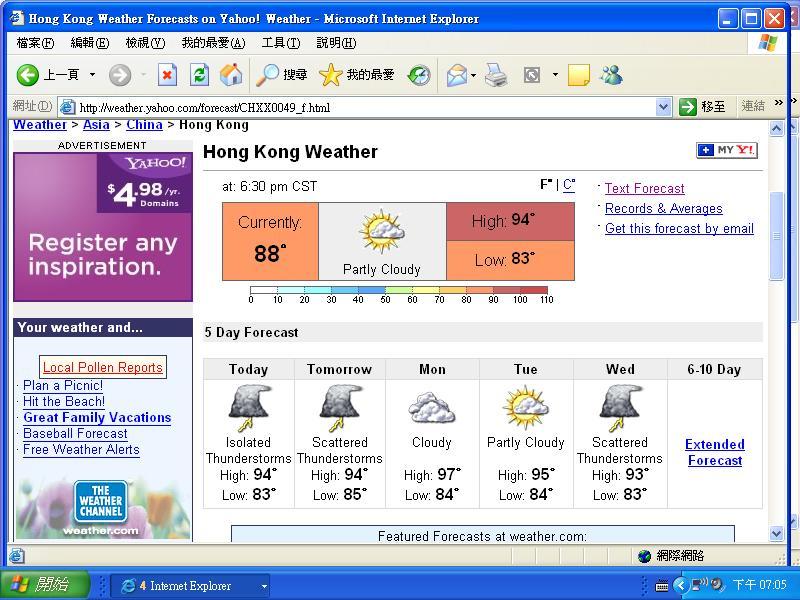Click Get this forecast by email
Viewport: 800px width, 600px height.
point(679,229)
